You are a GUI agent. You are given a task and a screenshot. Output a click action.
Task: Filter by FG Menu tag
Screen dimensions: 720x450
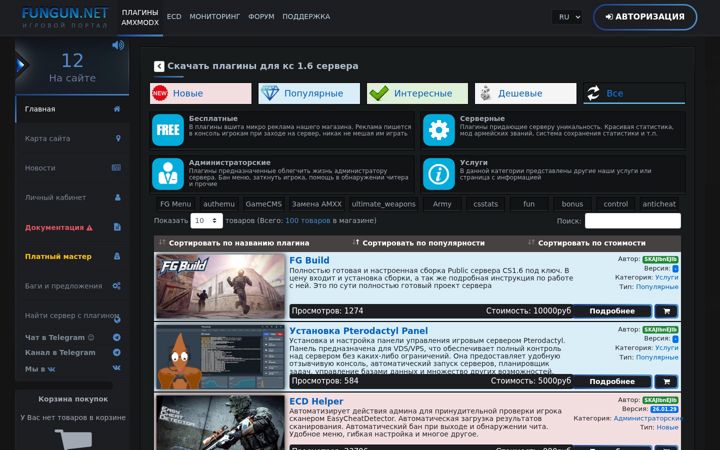pyautogui.click(x=175, y=204)
